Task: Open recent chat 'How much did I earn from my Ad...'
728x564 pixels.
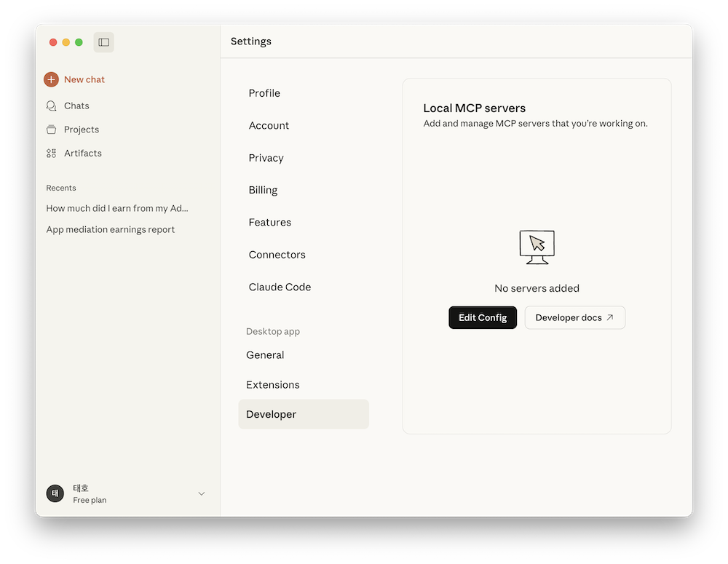Action: (x=117, y=208)
